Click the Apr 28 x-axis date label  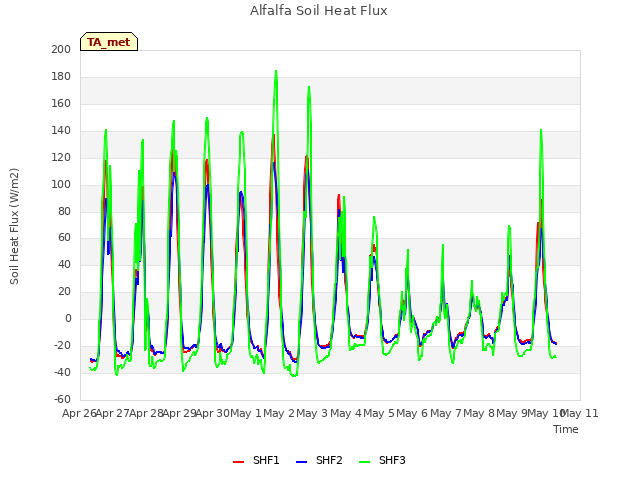coord(146,413)
